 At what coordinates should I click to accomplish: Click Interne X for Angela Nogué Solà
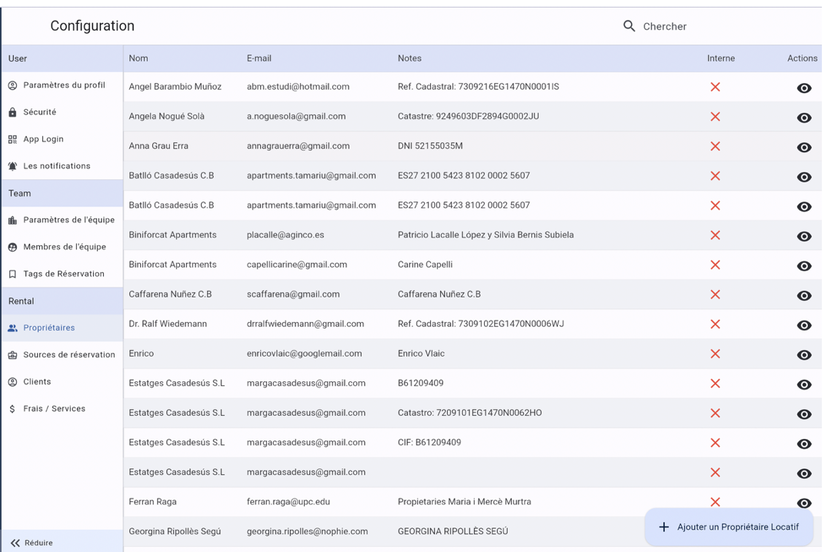[x=715, y=116]
